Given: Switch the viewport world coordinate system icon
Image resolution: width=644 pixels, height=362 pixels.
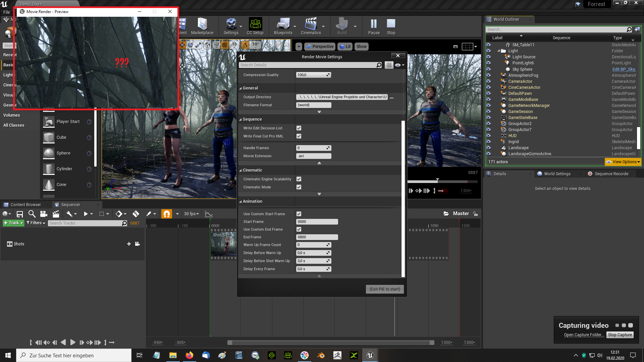Looking at the screenshot, I should (x=208, y=45).
